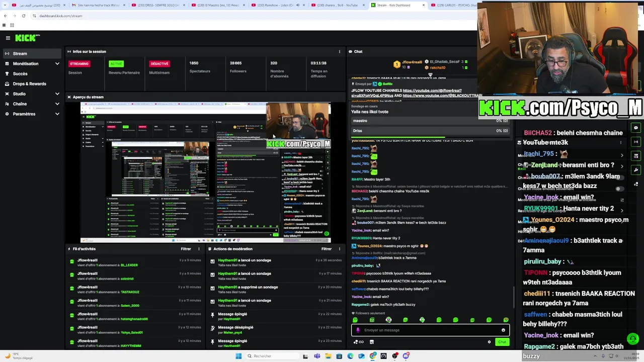
Task: Click the purple icon in the message field
Action: tap(358, 330)
